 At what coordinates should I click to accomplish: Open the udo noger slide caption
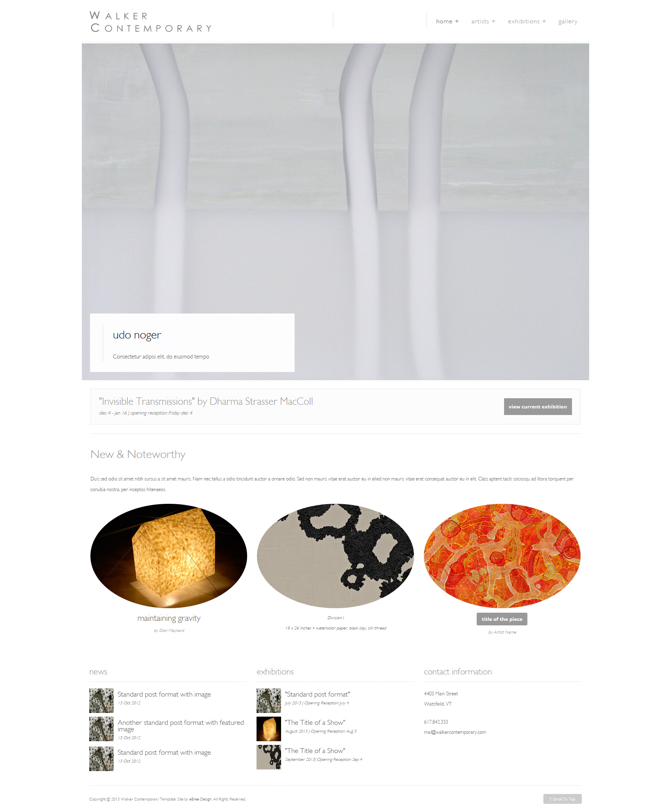[x=137, y=335]
